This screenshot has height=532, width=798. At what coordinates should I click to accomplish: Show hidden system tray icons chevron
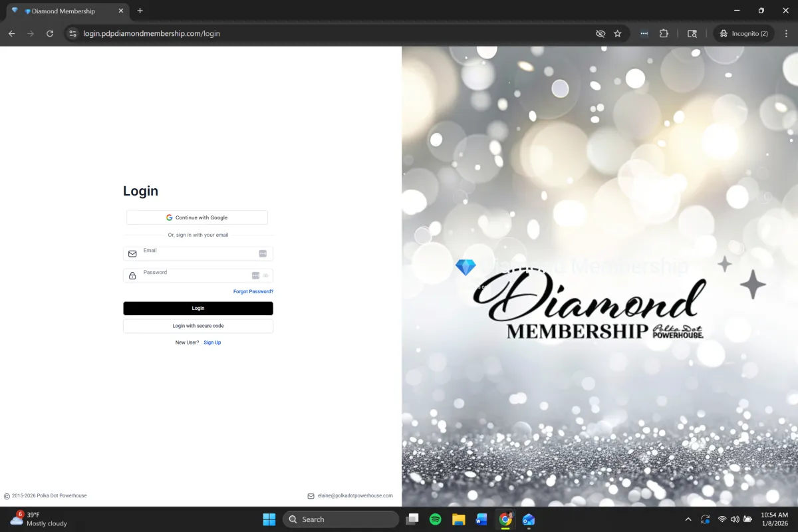click(x=688, y=519)
